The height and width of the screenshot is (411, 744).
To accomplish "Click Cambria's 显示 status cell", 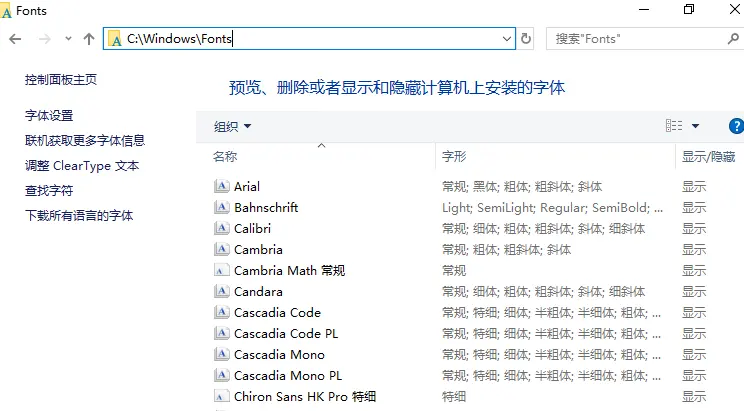I will click(x=694, y=250).
